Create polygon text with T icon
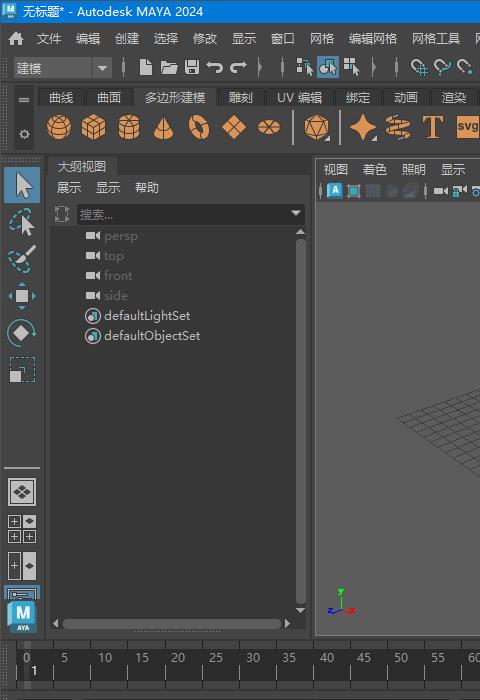Viewport: 480px width, 700px height. tap(433, 127)
